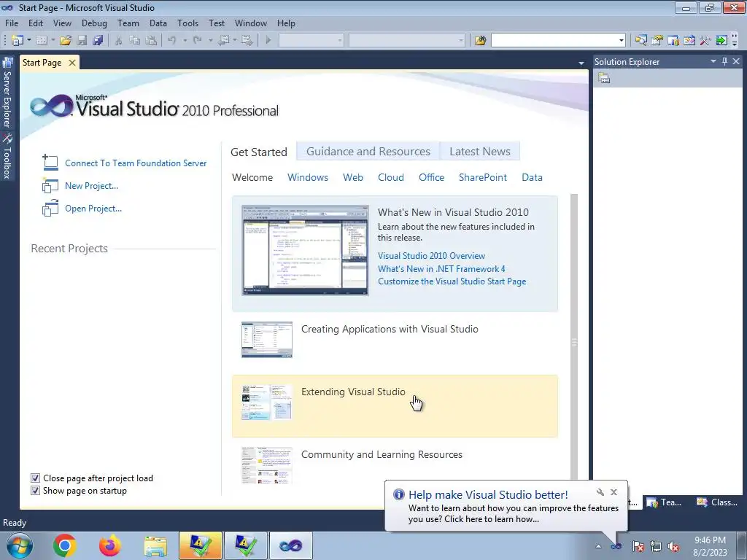
Task: Click the New Project toolbar icon
Action: tap(18, 41)
